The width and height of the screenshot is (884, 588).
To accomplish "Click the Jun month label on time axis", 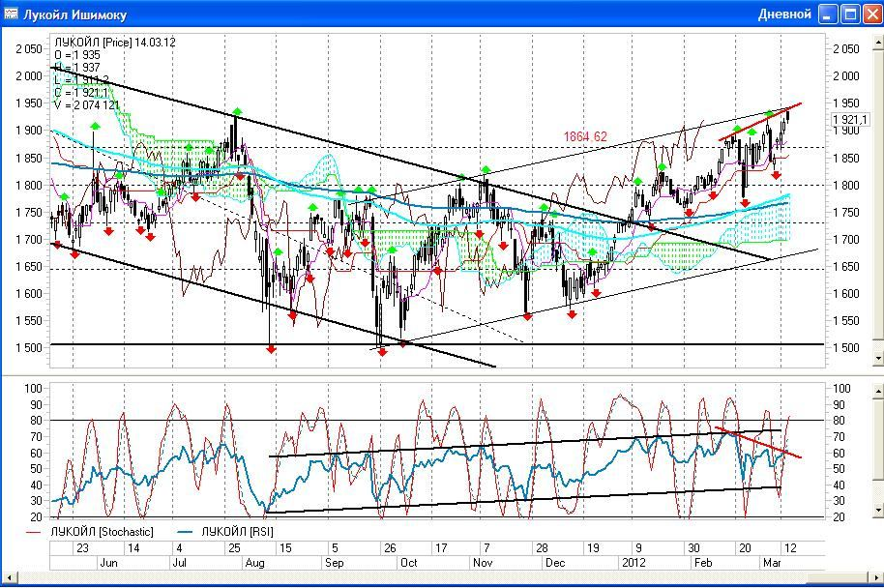I will [108, 563].
